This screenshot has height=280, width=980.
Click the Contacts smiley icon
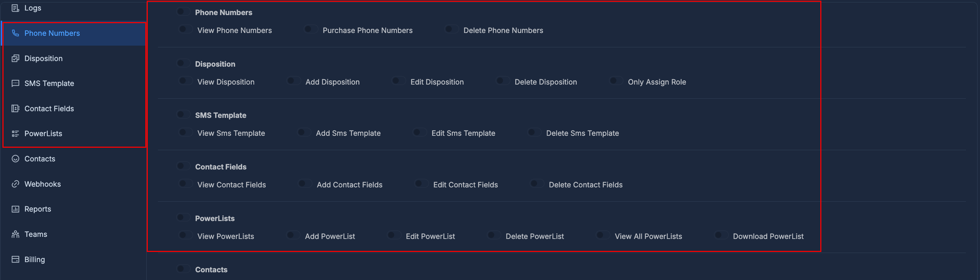[15, 159]
